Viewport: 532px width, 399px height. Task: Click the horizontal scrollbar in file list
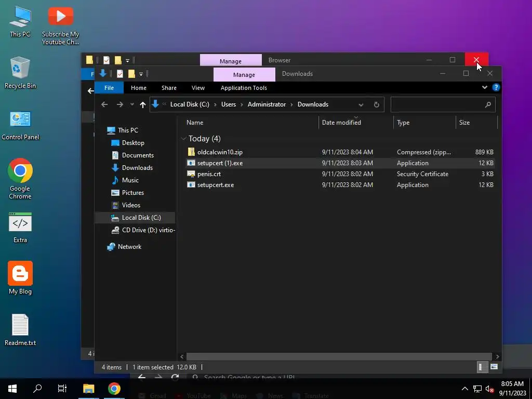click(339, 356)
